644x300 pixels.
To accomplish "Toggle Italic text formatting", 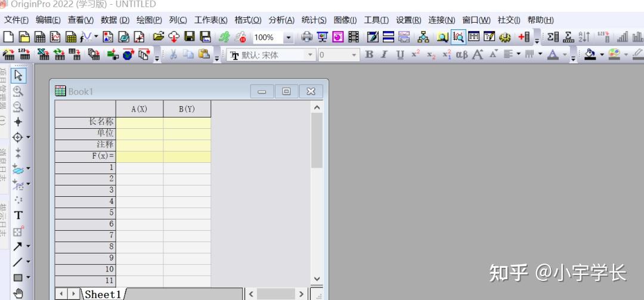I will point(385,54).
